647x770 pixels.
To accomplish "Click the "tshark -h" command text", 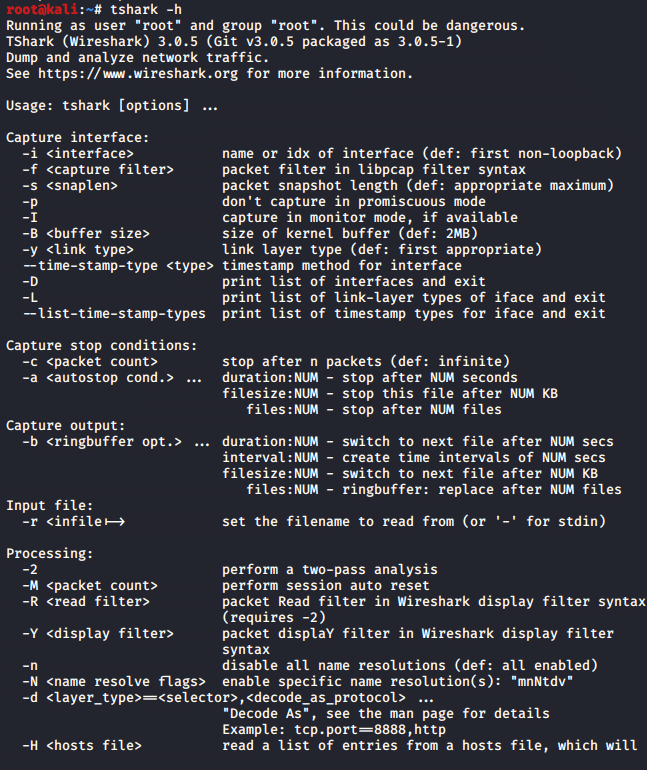I will [x=146, y=9].
